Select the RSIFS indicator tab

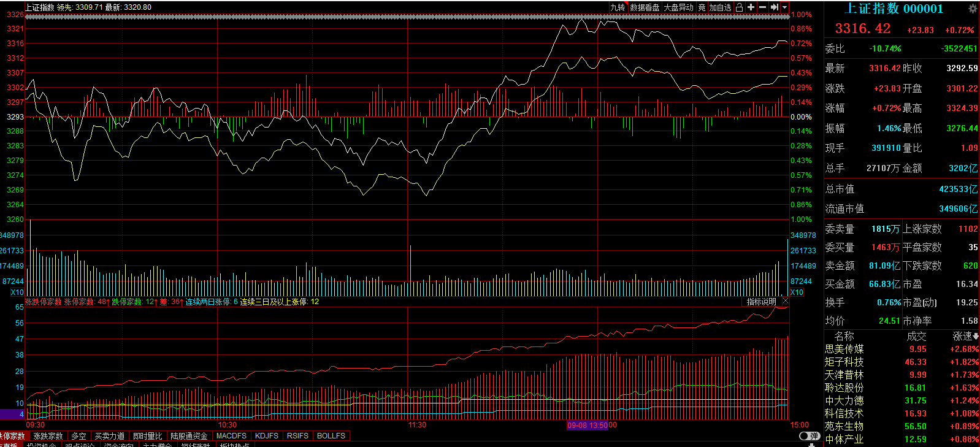coord(297,436)
